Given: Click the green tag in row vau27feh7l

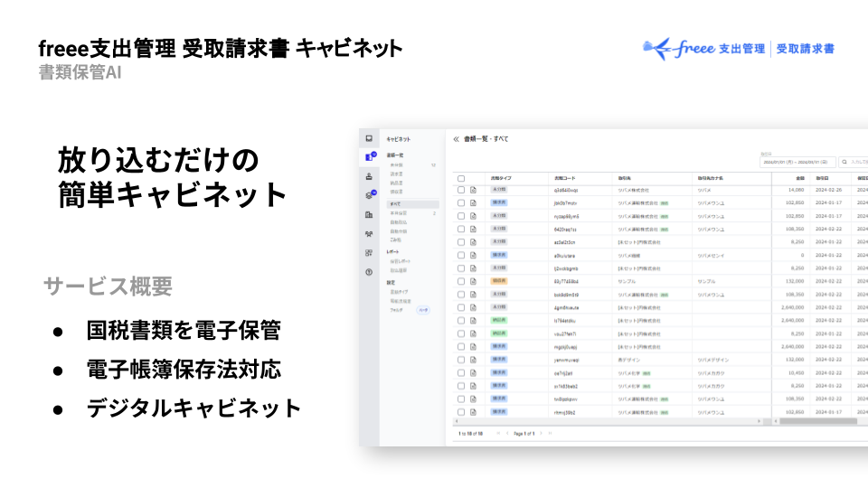Looking at the screenshot, I should [x=499, y=333].
